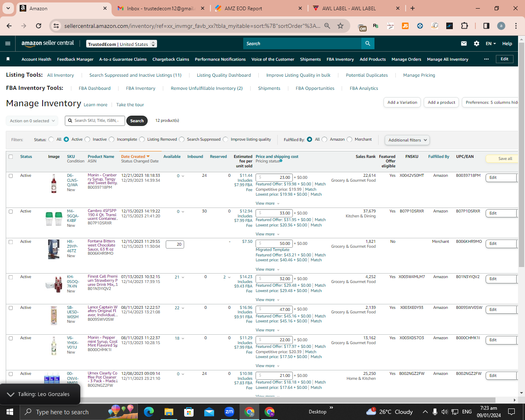This screenshot has height=420, width=525.
Task: Open Chrome tab search dropdown arrow
Action: [x=8, y=8]
